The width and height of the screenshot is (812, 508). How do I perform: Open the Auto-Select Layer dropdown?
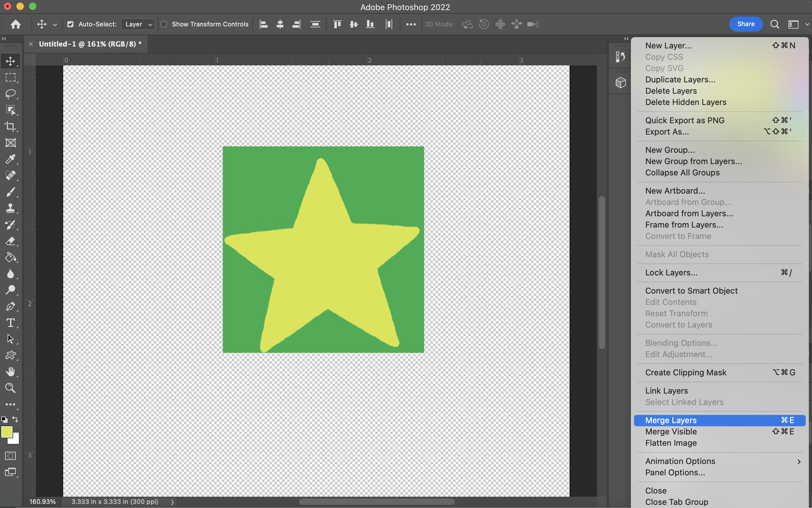click(138, 24)
